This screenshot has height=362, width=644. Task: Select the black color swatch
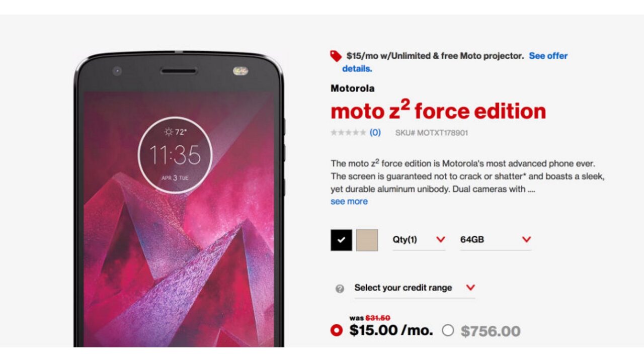[341, 240]
